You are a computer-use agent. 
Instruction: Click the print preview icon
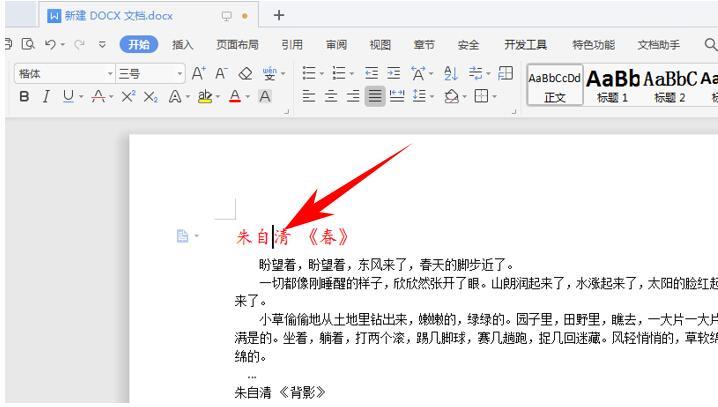pyautogui.click(x=28, y=44)
